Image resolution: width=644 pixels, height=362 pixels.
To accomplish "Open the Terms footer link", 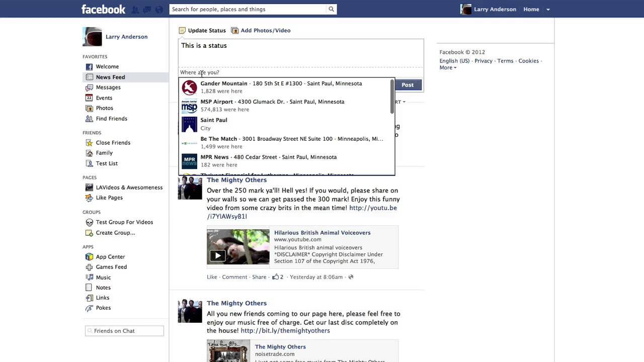I will [x=505, y=61].
